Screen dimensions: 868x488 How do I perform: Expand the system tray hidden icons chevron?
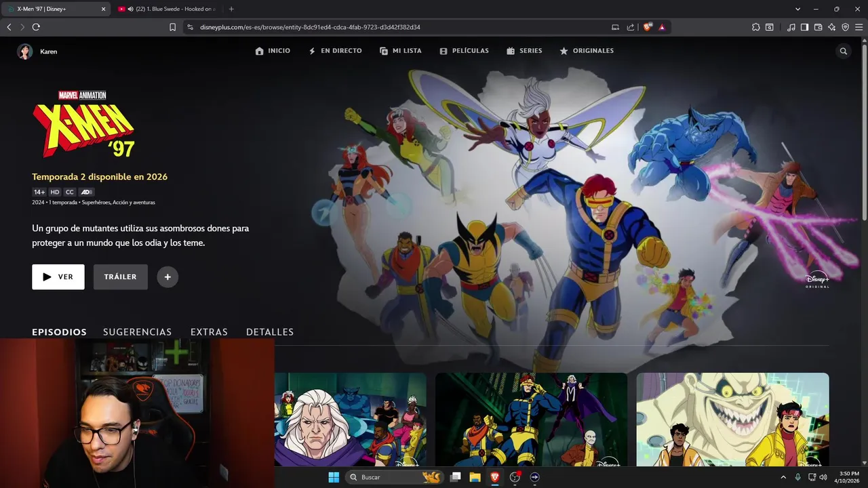coord(783,477)
